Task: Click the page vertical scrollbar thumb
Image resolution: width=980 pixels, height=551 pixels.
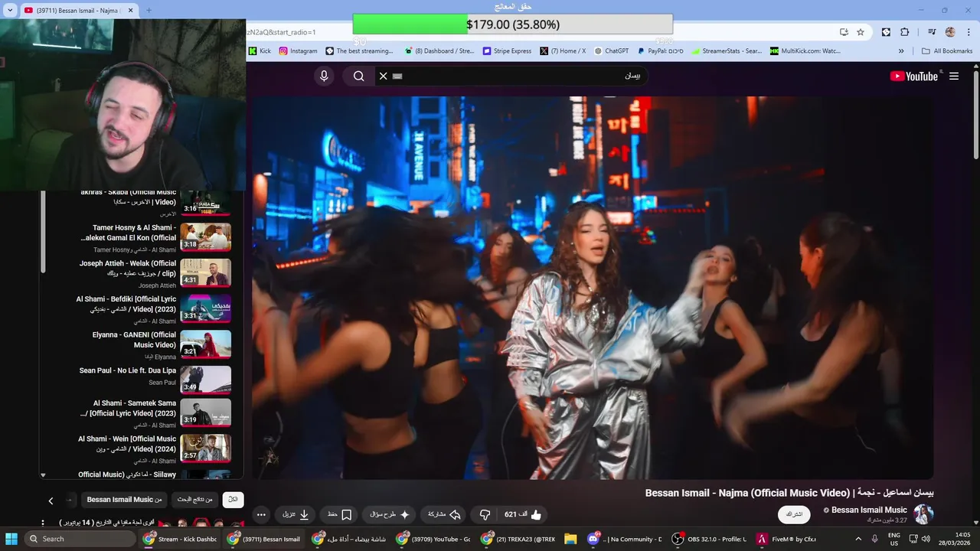Action: [975, 115]
